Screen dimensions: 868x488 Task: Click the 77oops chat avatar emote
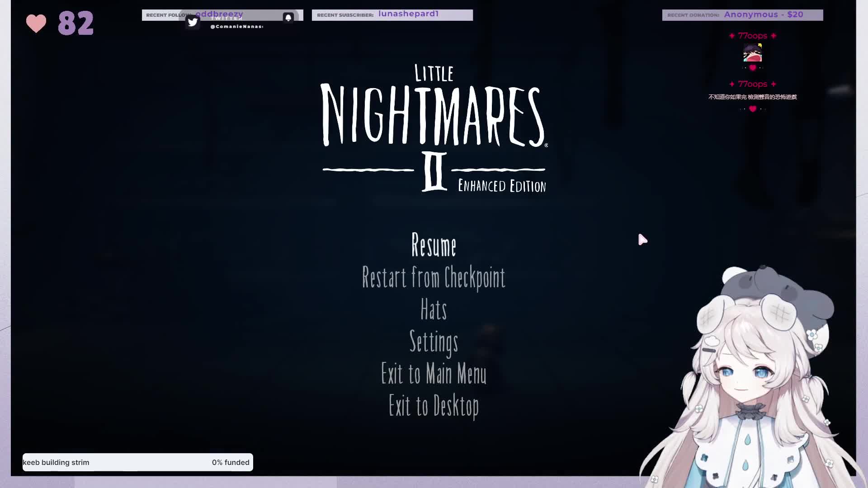tap(752, 53)
